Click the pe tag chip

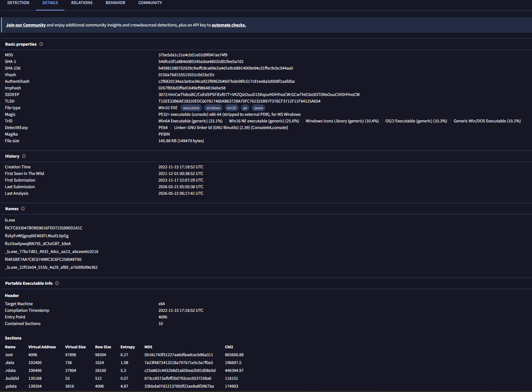point(245,108)
